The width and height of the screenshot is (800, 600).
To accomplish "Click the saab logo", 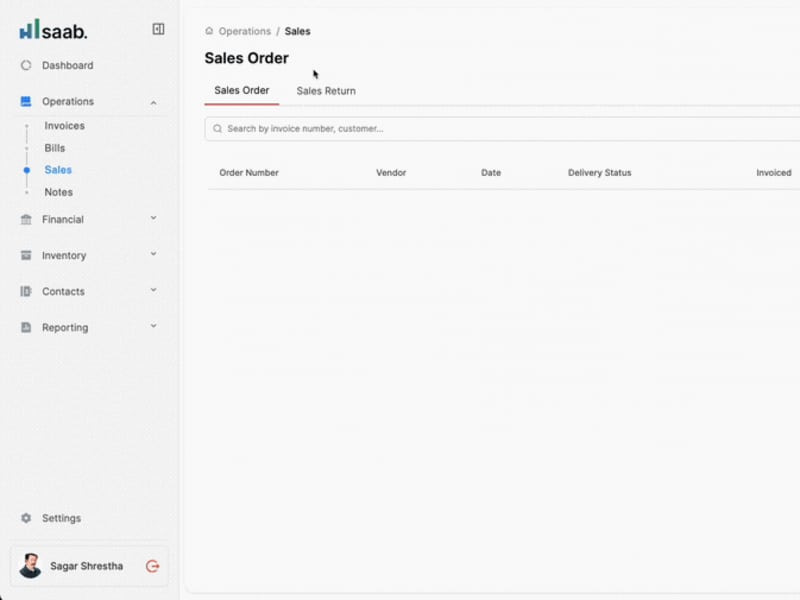I will tap(53, 30).
